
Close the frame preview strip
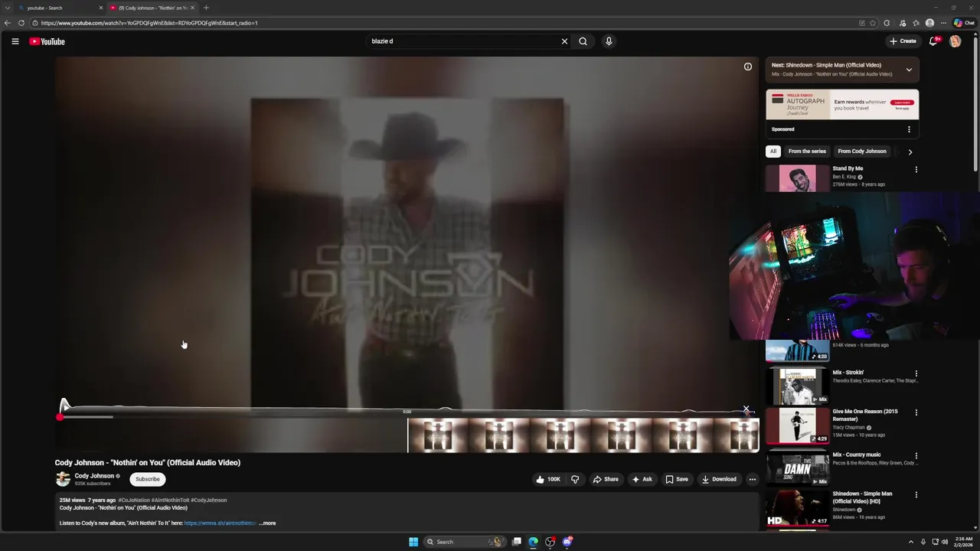click(x=746, y=409)
